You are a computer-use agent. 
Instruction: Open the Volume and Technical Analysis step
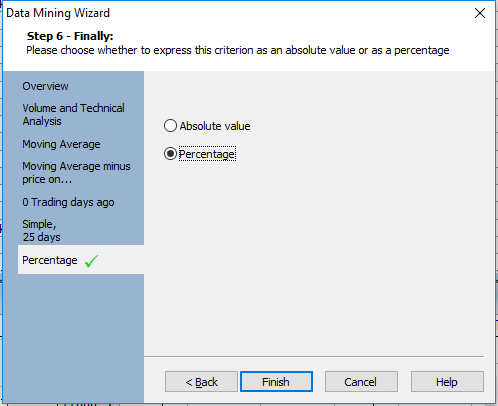pyautogui.click(x=73, y=115)
